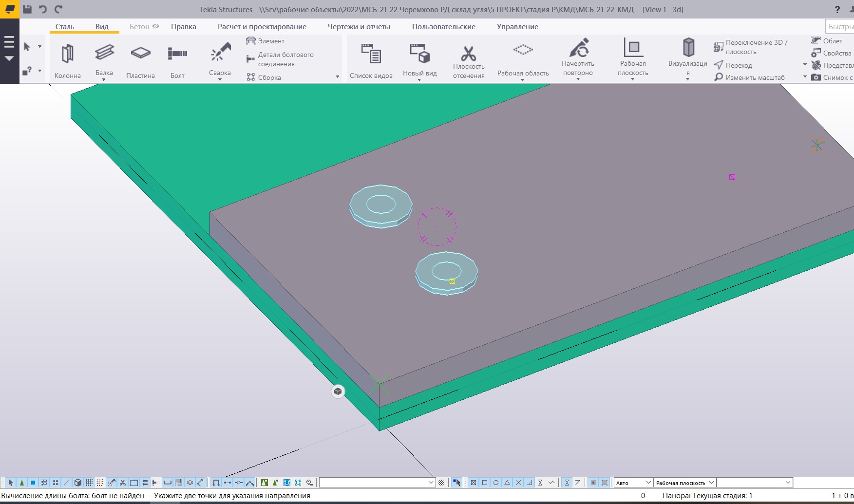Open Расчет и проектирование tab
Image resolution: width=854 pixels, height=504 pixels.
coord(262,27)
